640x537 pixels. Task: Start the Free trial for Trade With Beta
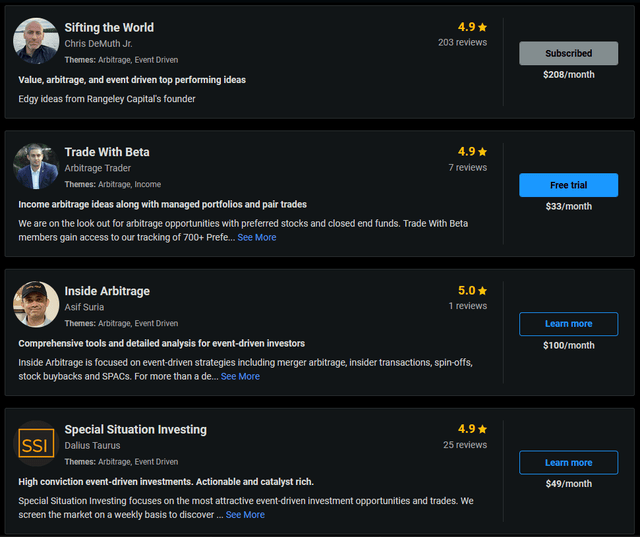568,185
